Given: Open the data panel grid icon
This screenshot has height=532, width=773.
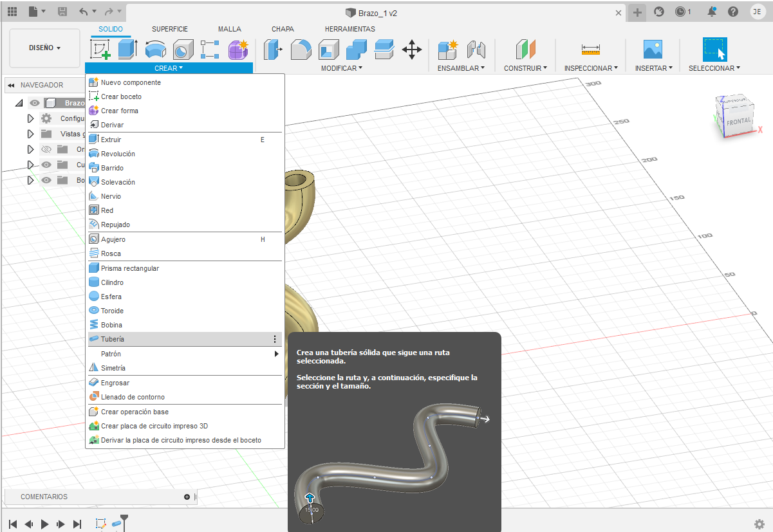Looking at the screenshot, I should 12,12.
